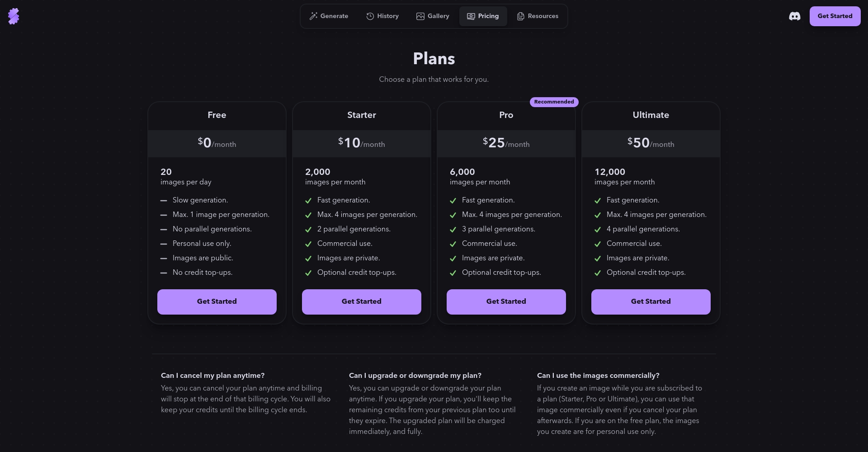
Task: Click the "Can I cancel my plan anytime?" question
Action: click(212, 376)
